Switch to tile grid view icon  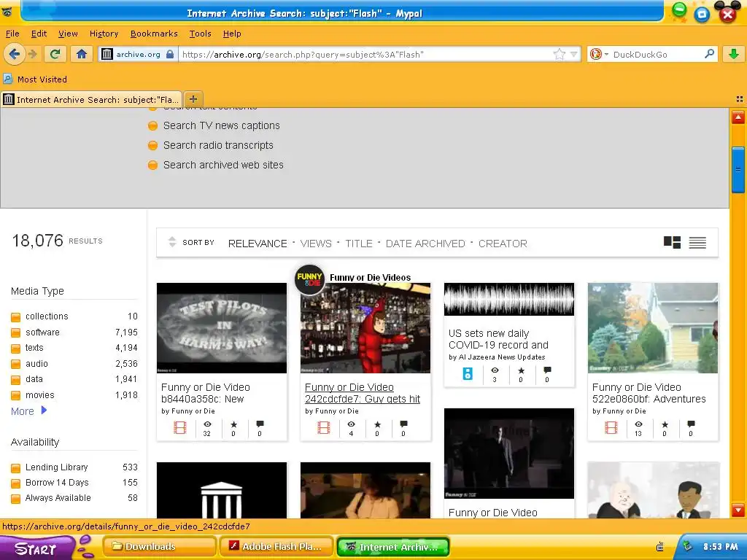tap(672, 242)
